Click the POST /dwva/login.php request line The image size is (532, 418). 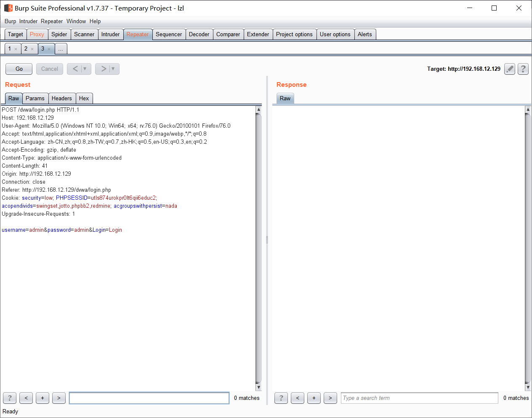(40, 110)
